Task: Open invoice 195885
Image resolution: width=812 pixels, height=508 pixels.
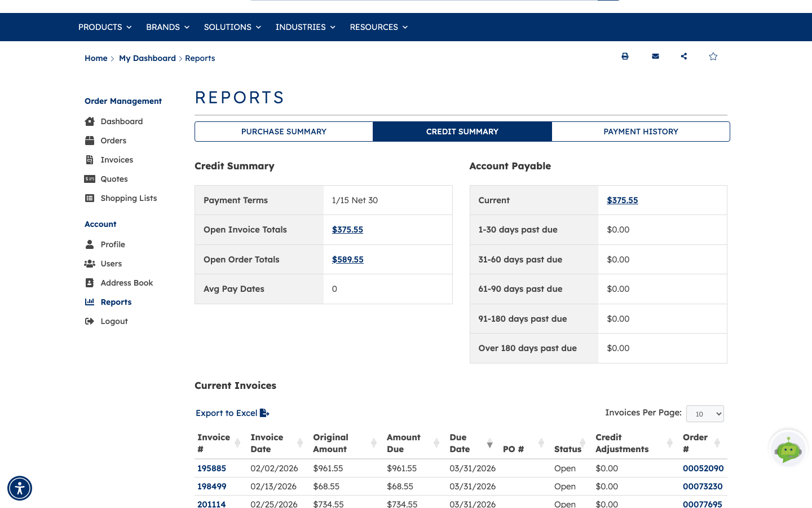Action: point(211,468)
